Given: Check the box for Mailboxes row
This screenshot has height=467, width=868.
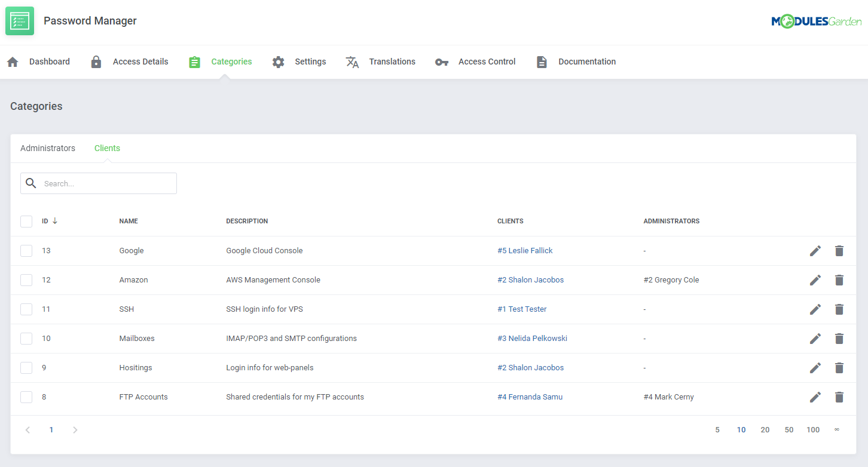Looking at the screenshot, I should 26,339.
